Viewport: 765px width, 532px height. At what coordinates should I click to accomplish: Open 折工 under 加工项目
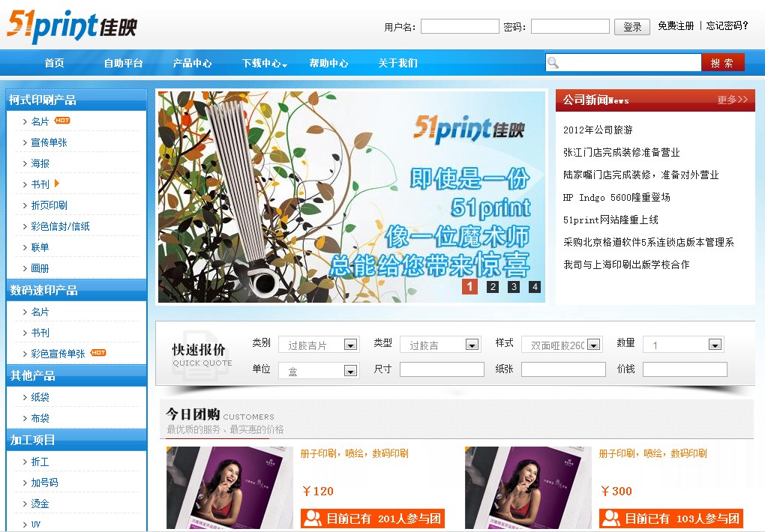[40, 462]
